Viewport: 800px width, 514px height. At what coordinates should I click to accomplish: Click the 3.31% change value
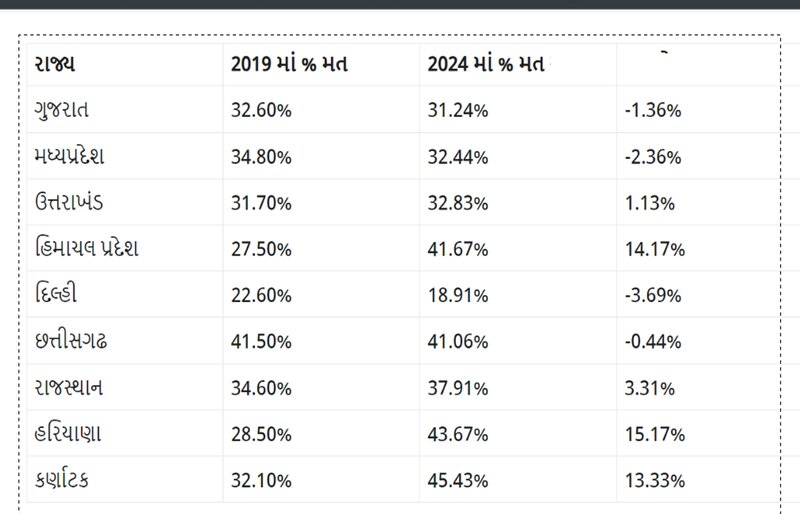click(648, 388)
